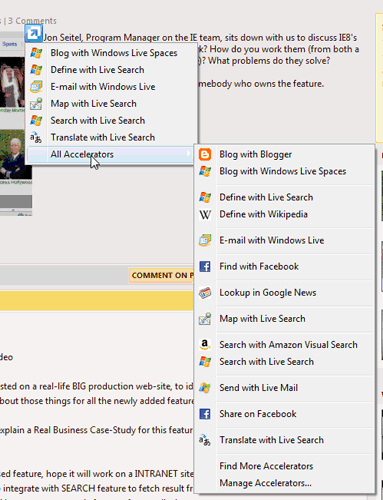Choose Blog with Windows Live Spaces in first menu

point(111,53)
